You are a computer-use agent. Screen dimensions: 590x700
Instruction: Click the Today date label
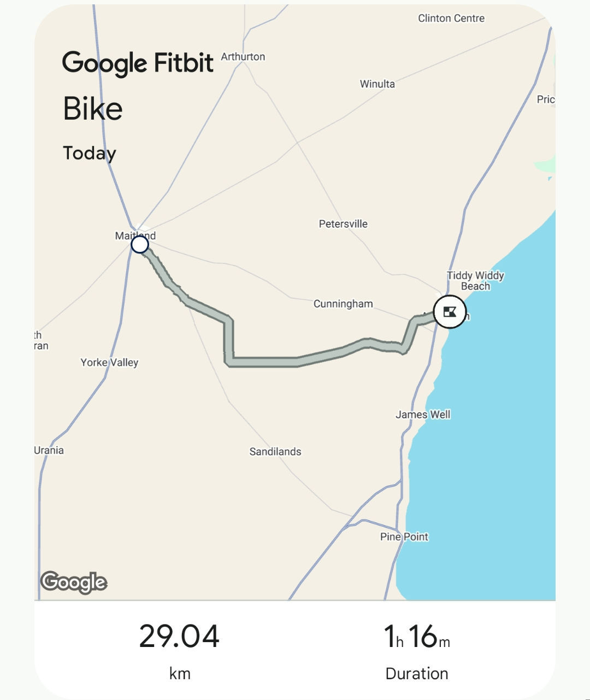pos(90,153)
